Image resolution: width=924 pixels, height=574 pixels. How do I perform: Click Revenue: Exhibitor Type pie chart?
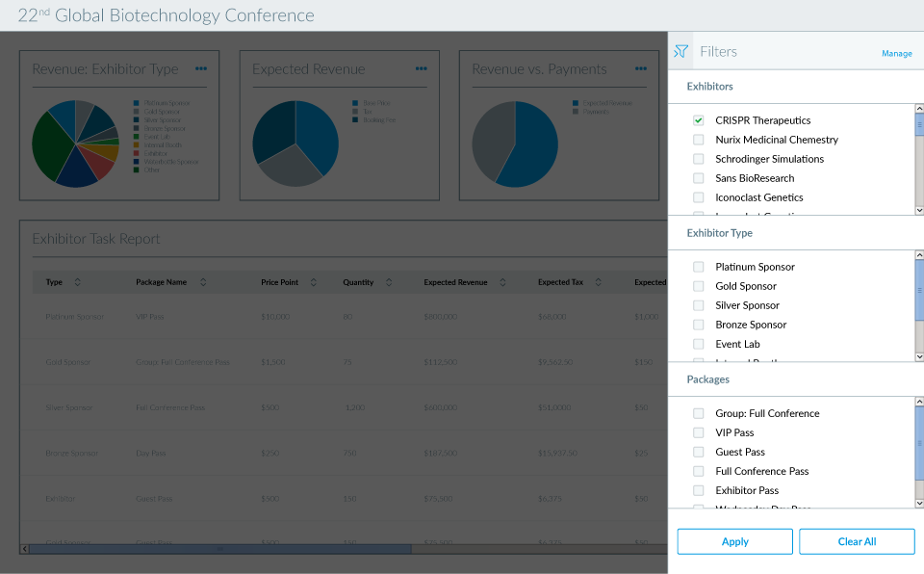pos(75,143)
